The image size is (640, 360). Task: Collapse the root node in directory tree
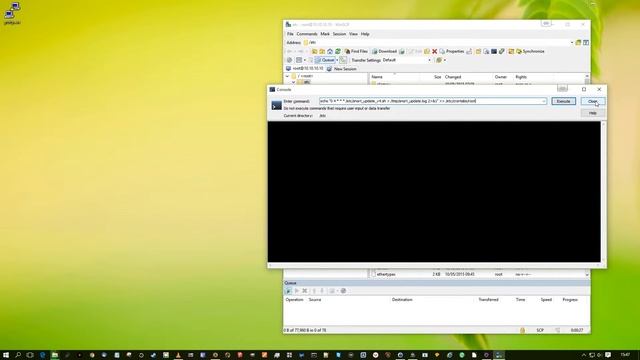point(287,76)
